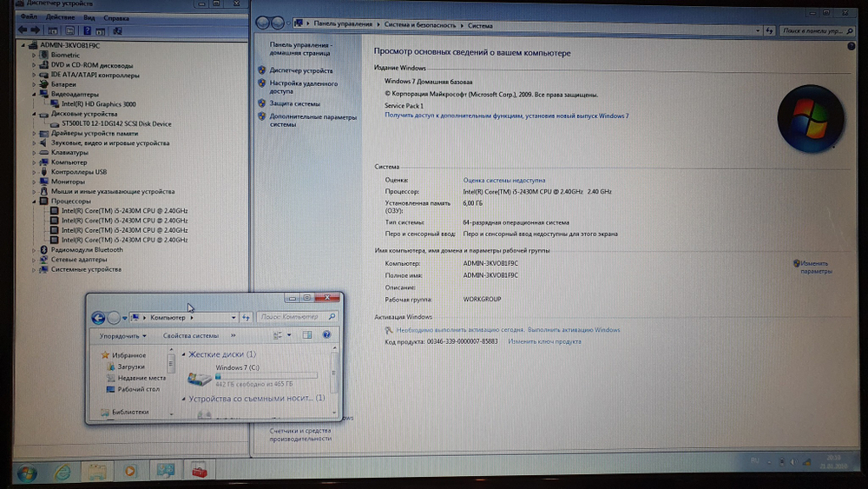Collapse the Видеоадаптеры category
Viewport: 868px width, 489px height.
(x=34, y=95)
